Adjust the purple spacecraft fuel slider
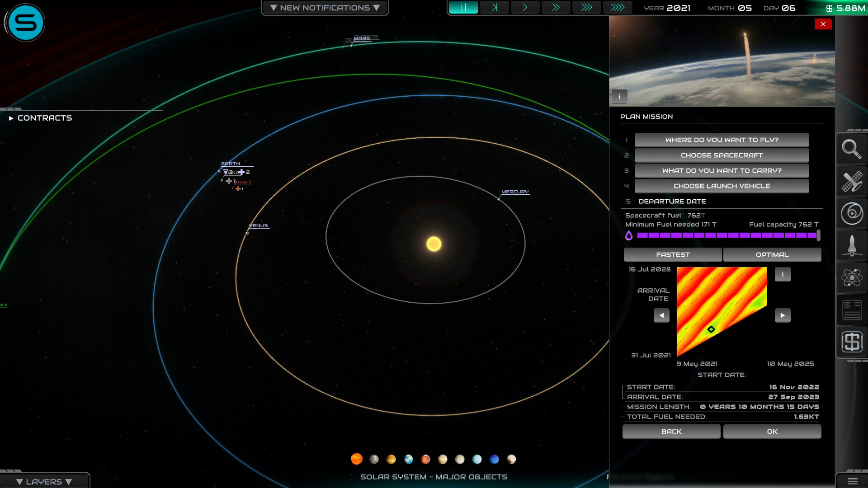Screen dimensions: 868x488 pos(818,235)
